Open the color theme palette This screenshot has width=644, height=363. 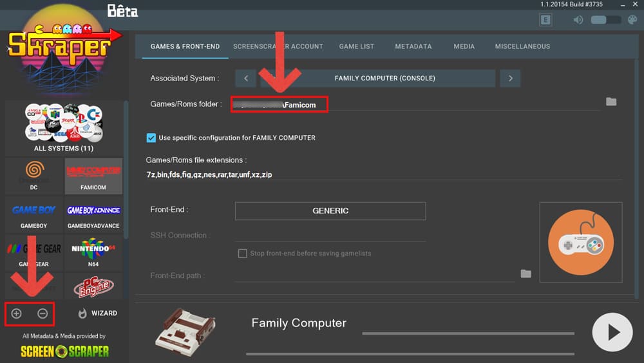click(x=632, y=20)
